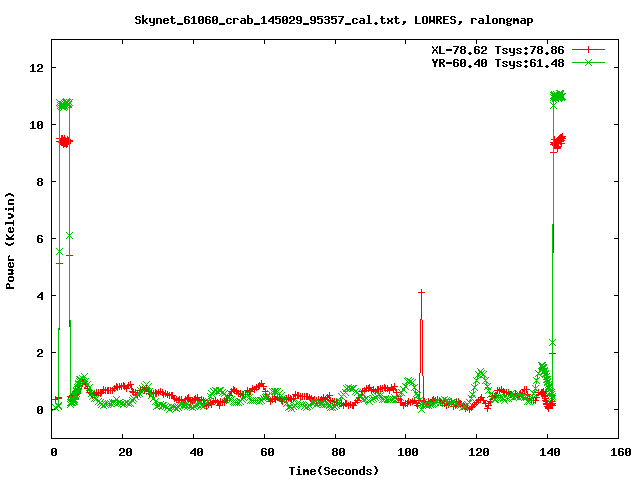Click the red calibration cluster at plot start
This screenshot has height=480, width=640.
point(64,142)
